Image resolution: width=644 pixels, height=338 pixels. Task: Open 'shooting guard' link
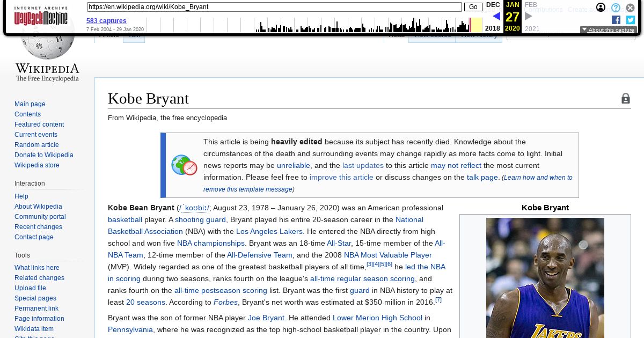click(200, 219)
